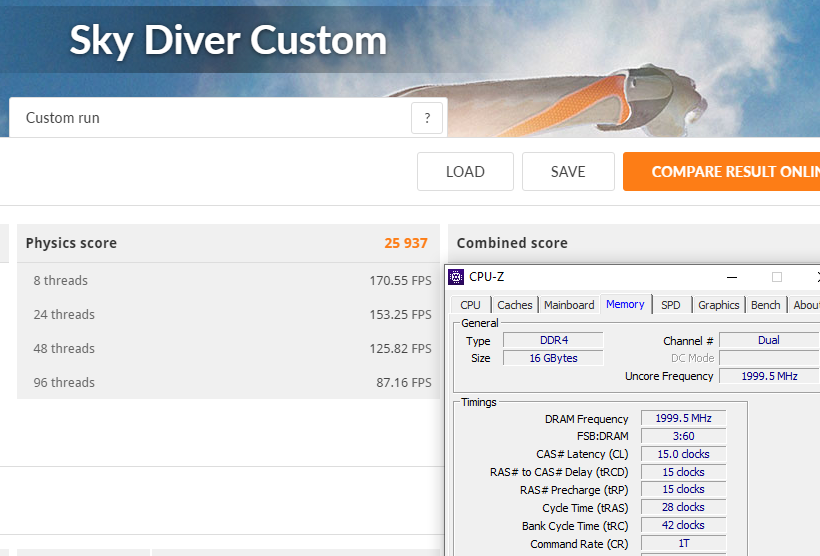Viewport: 820px width, 556px height.
Task: Click the 87.16 FPS value
Action: [x=404, y=383]
